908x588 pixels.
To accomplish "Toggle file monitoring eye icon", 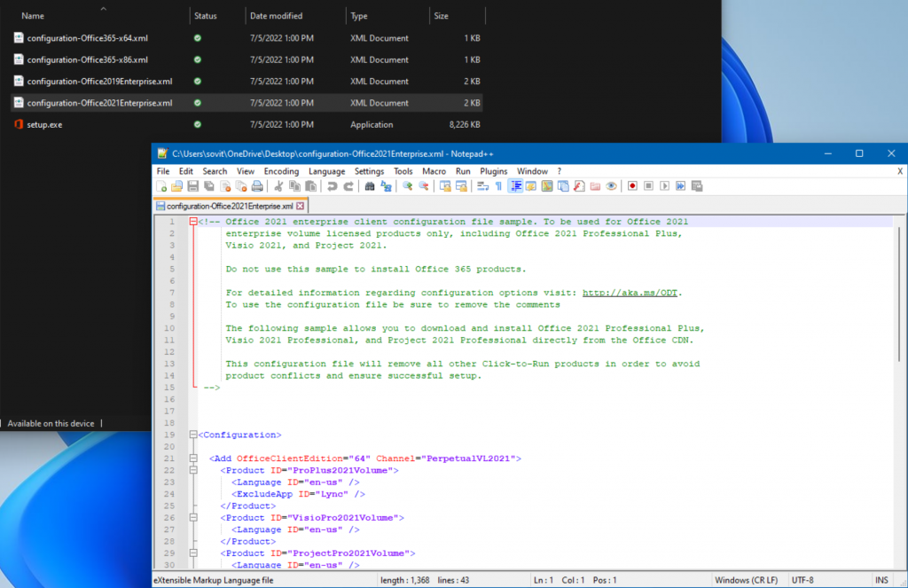I will tap(611, 186).
